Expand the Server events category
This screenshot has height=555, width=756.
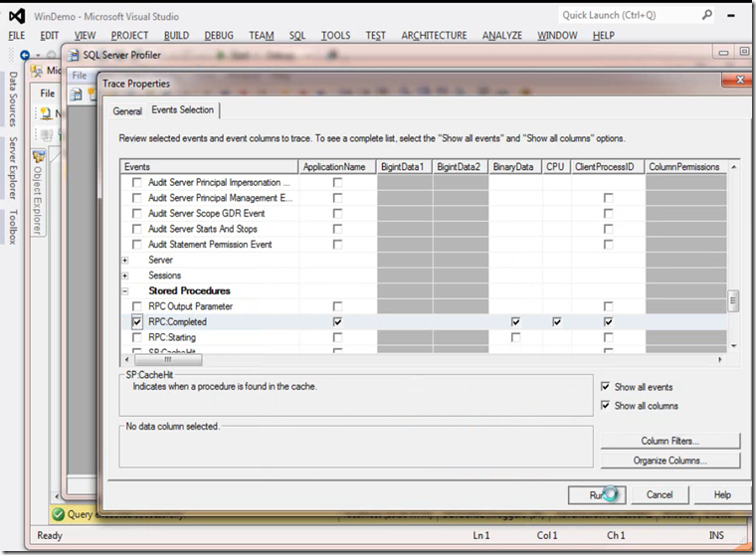point(125,260)
